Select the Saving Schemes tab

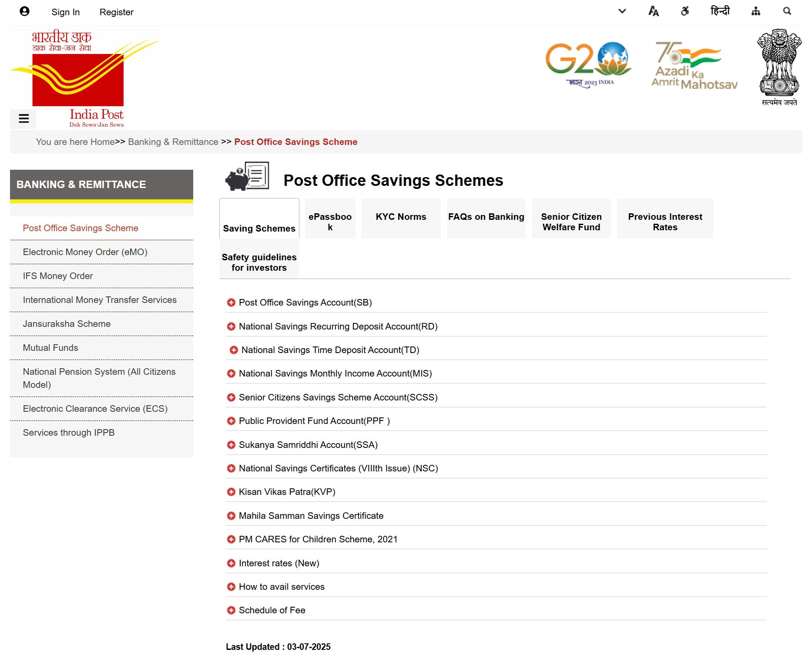[259, 219]
